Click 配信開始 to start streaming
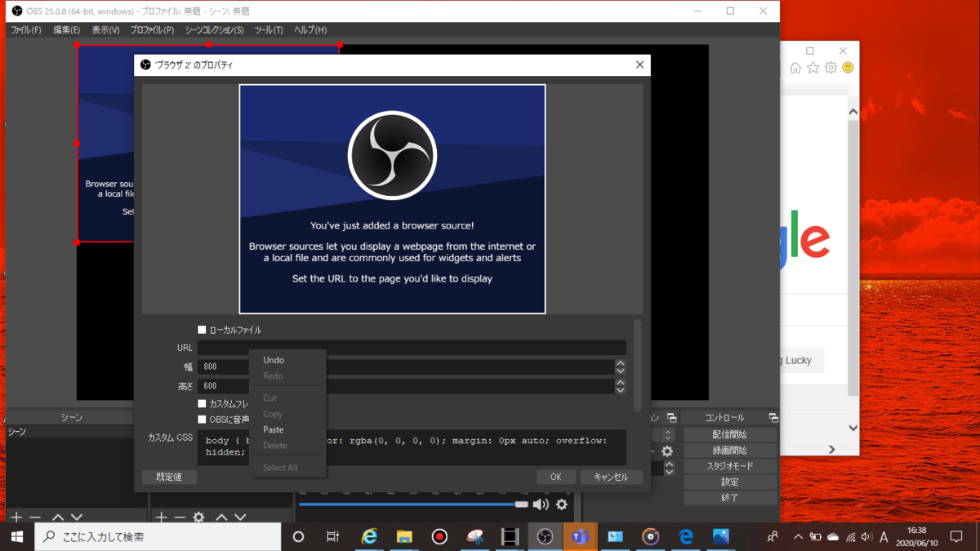The height and width of the screenshot is (551, 980). 730,434
